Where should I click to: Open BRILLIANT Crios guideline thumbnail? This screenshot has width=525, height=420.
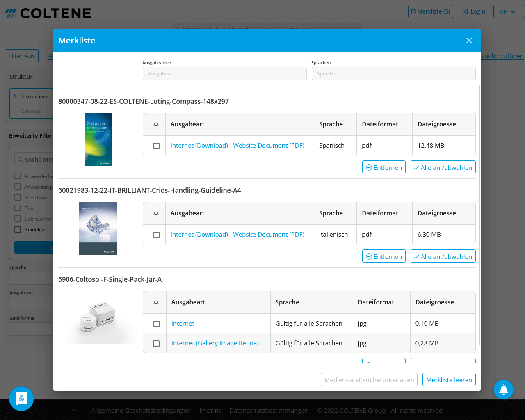point(98,228)
